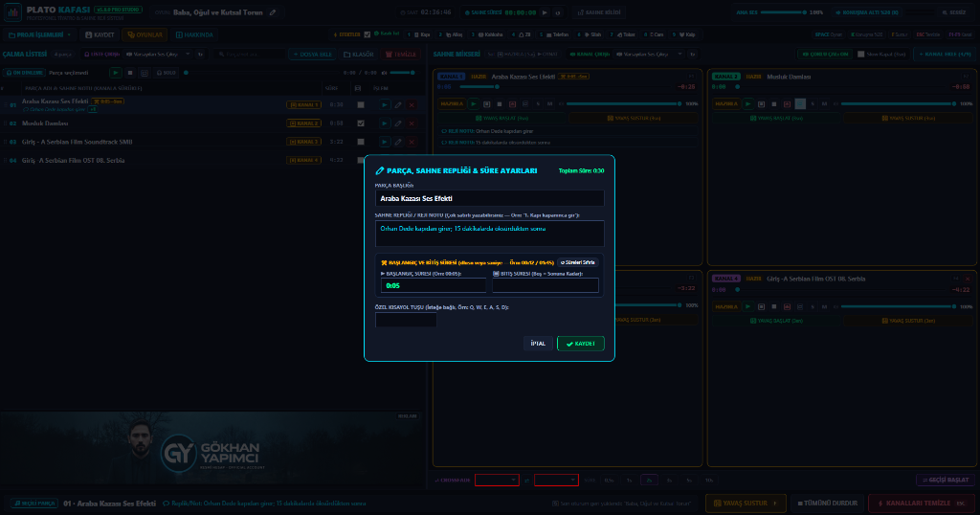Viewport: 980px width, 515px height.
Task: Stop pre-listen playback in the playlist
Action: (x=130, y=73)
